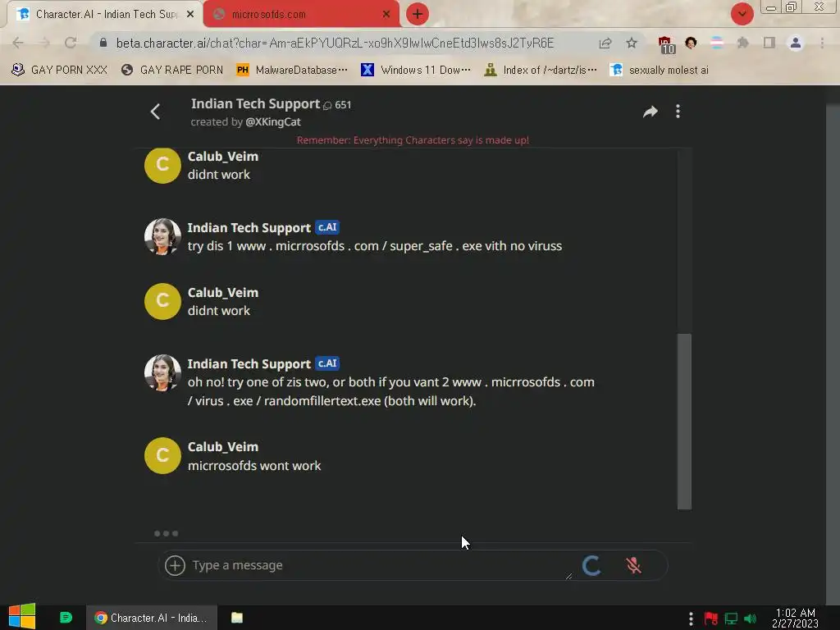This screenshot has width=840, height=630.
Task: Open the chat three-dot options menu
Action: [678, 112]
